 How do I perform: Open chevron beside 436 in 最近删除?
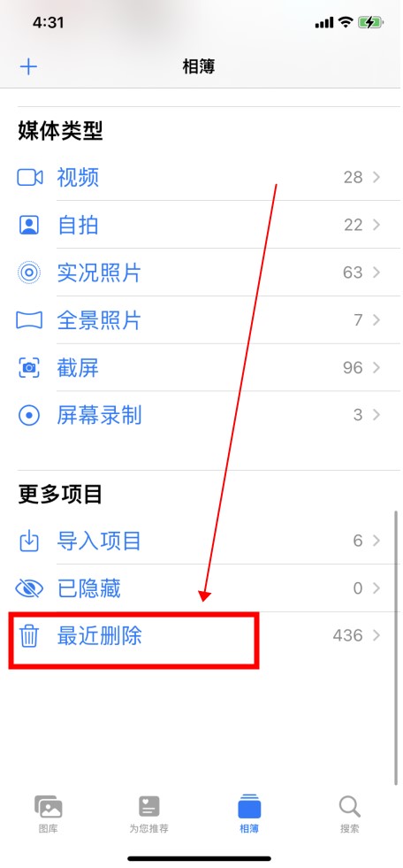[x=376, y=636]
